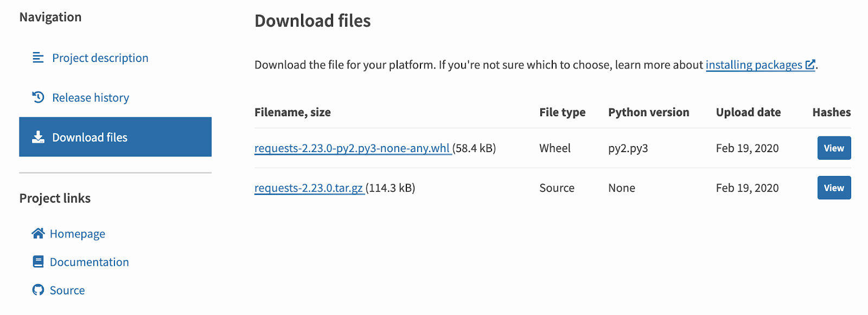Screen dimensions: 868x315
Task: Go to Release history label
Action: tap(91, 98)
